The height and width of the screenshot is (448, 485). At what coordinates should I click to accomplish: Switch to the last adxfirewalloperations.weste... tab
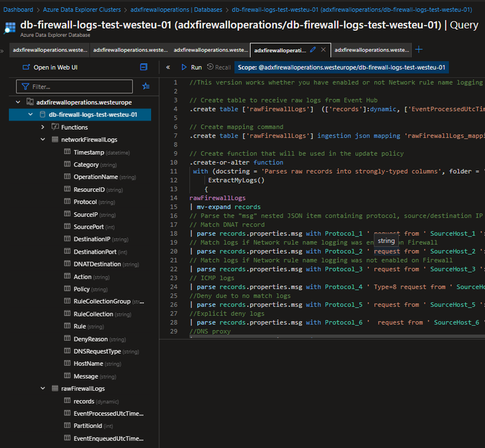click(372, 49)
